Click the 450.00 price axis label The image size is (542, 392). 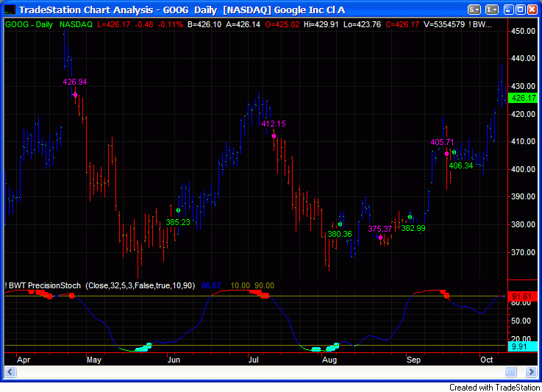tap(523, 31)
